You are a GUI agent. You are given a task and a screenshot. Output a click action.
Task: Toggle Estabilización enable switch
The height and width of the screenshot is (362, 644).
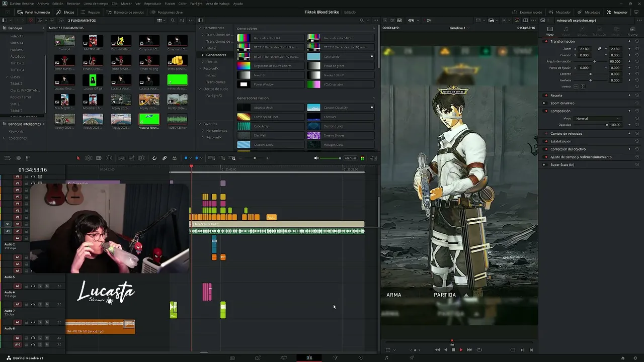tap(546, 141)
